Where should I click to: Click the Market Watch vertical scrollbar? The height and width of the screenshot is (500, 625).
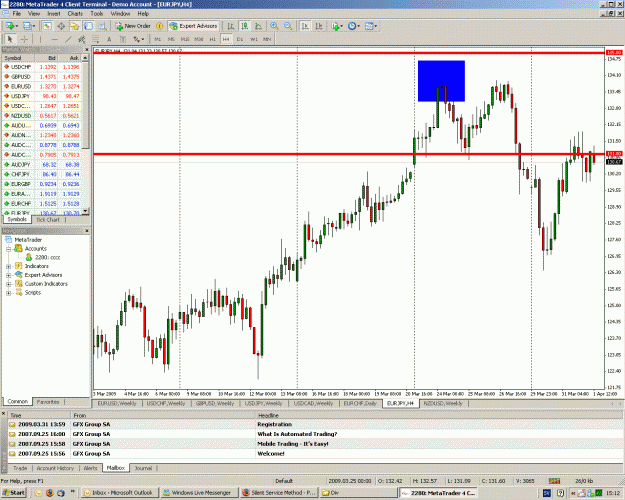click(85, 134)
